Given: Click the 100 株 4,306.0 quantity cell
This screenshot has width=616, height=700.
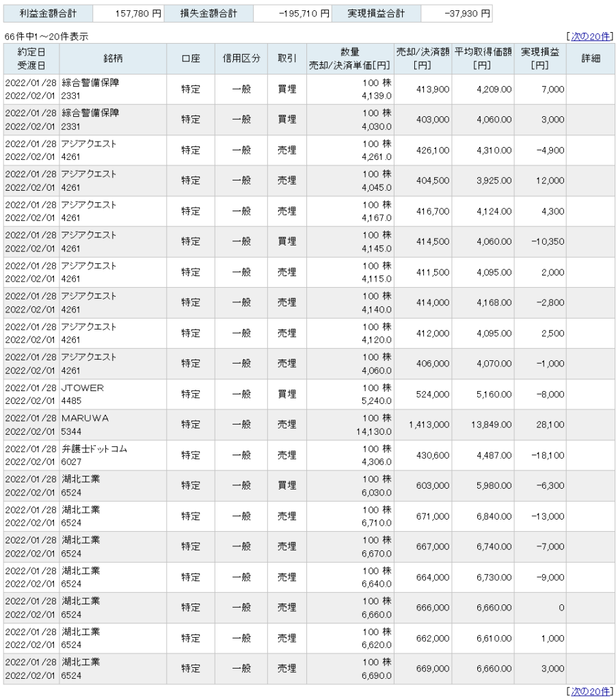Looking at the screenshot, I should tap(350, 455).
